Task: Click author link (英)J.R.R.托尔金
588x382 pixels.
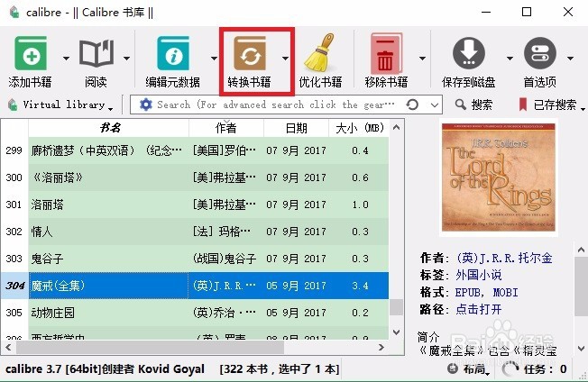Action: pyautogui.click(x=504, y=258)
